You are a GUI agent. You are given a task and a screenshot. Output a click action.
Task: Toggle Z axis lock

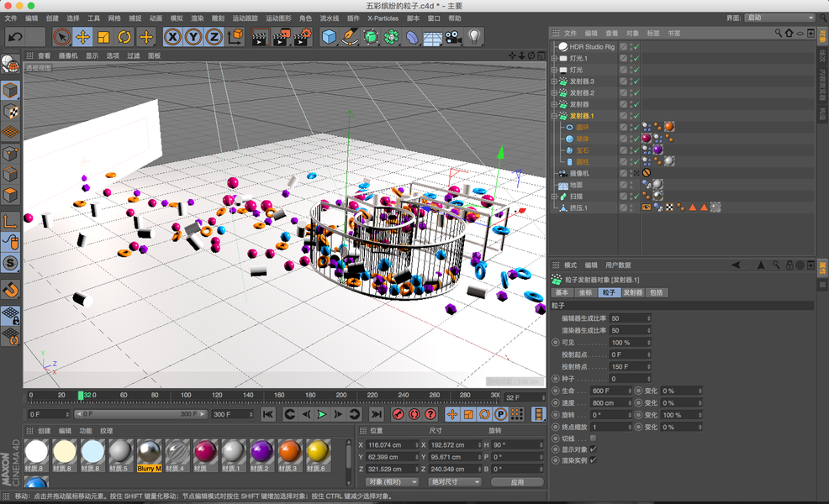[x=214, y=37]
